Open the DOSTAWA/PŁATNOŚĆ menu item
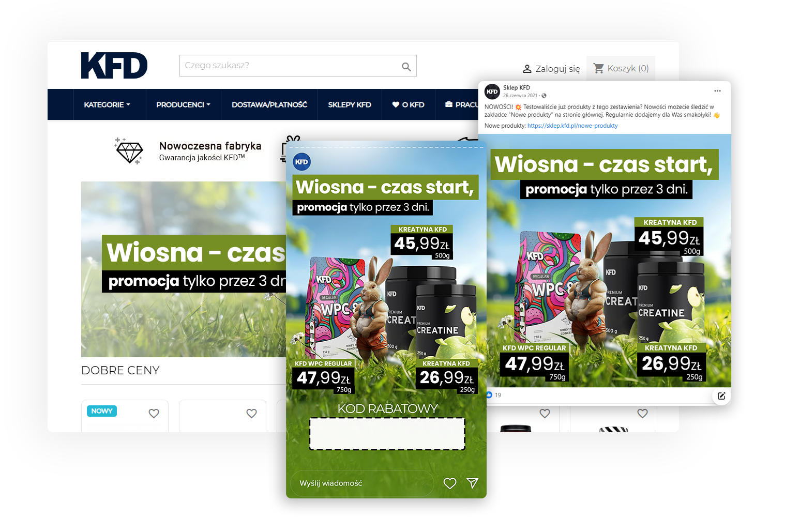The width and height of the screenshot is (800, 532). tap(269, 105)
